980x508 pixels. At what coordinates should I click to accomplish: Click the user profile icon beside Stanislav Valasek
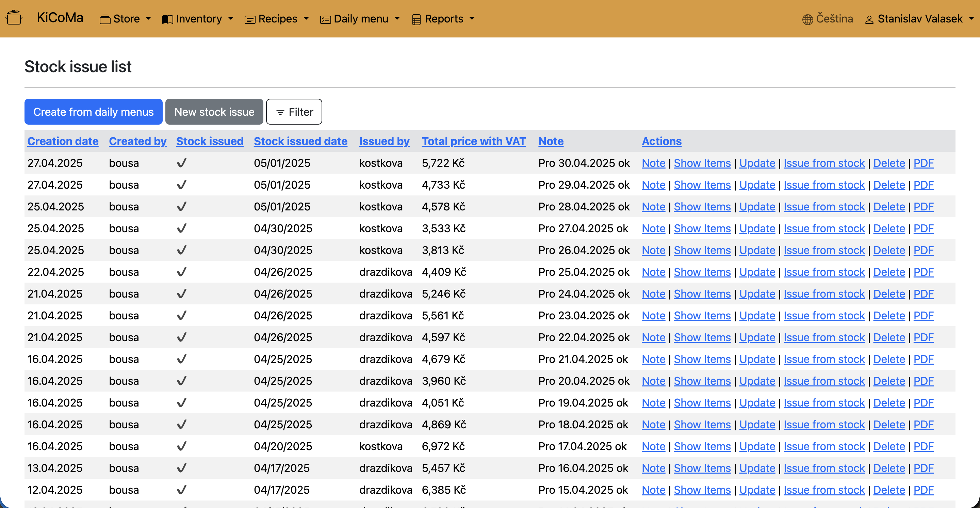pos(869,19)
